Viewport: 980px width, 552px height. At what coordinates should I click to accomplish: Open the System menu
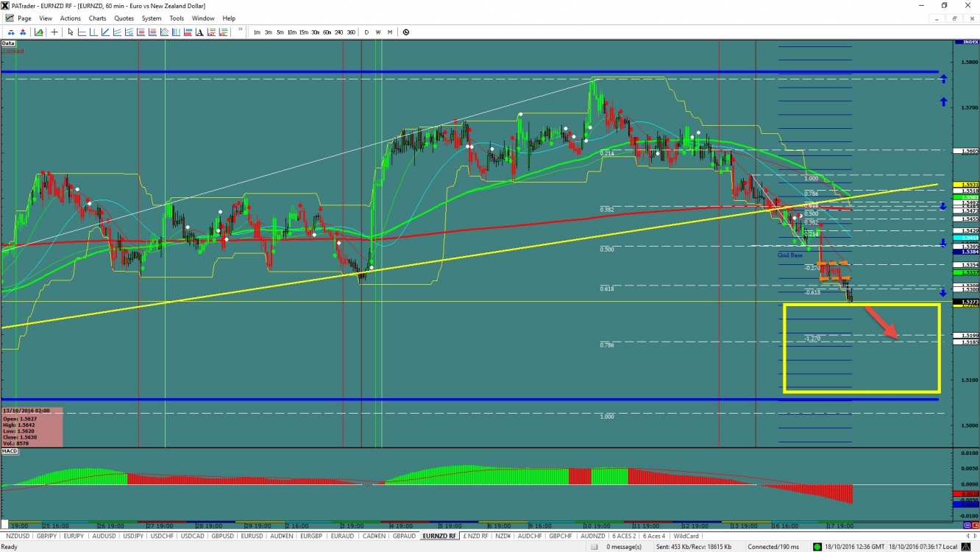pos(152,18)
